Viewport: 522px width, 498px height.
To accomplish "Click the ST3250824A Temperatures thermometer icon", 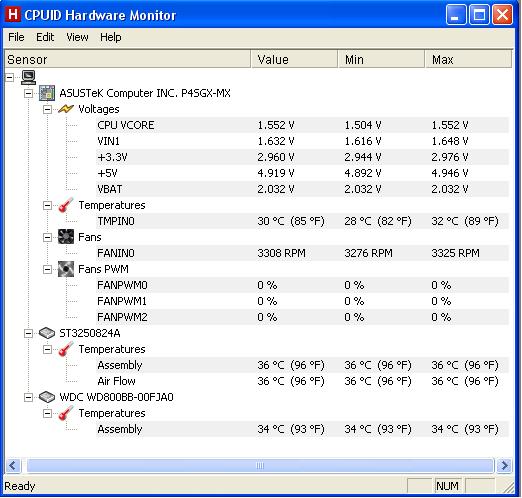I will (x=66, y=349).
